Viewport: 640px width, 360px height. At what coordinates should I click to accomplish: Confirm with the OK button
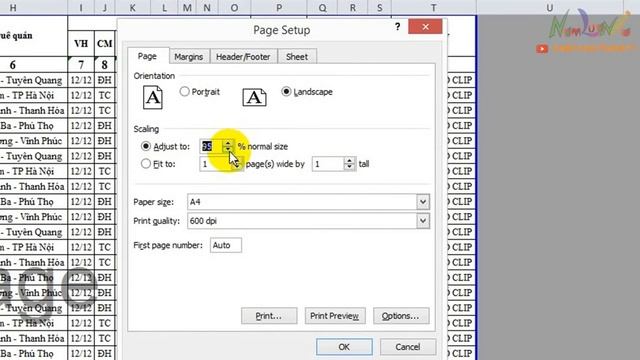(x=344, y=347)
